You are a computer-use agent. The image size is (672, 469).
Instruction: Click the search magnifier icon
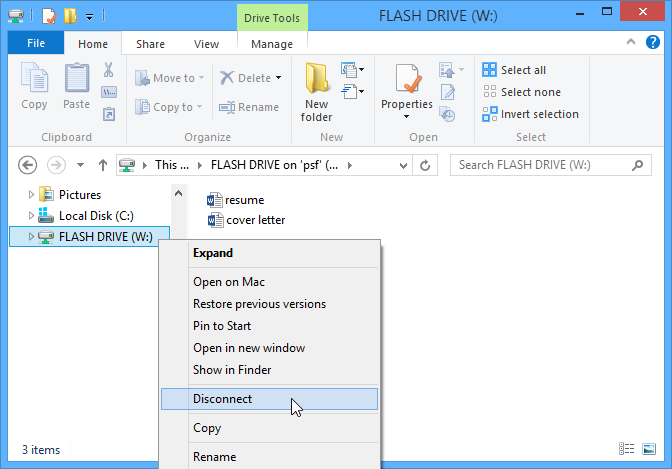click(x=638, y=165)
